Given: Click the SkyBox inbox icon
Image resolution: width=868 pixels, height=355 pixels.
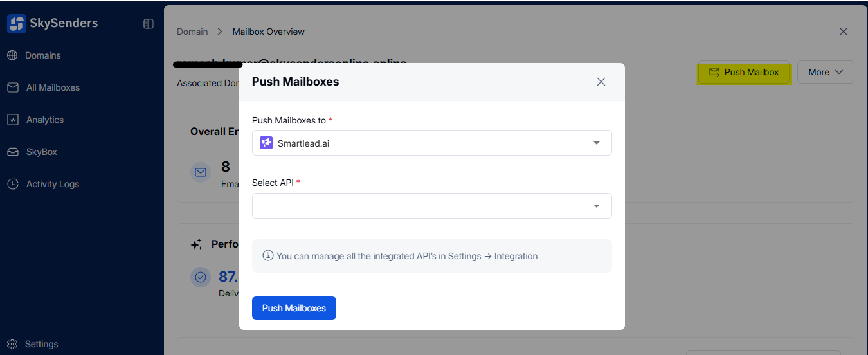Looking at the screenshot, I should coord(13,152).
